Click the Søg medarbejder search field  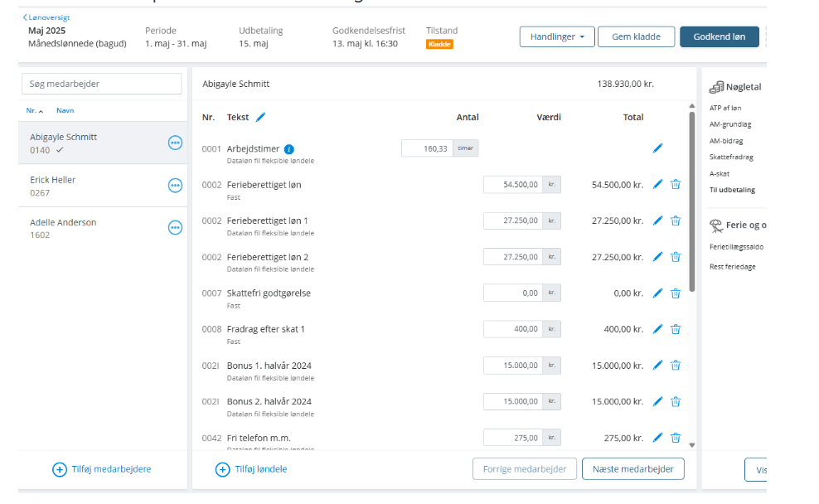click(101, 84)
